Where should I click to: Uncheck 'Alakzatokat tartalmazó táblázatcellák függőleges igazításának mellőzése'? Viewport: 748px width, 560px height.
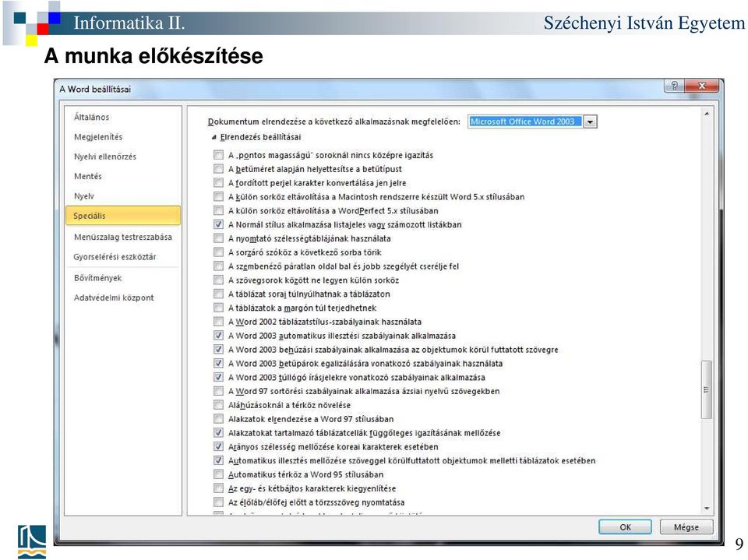(218, 432)
